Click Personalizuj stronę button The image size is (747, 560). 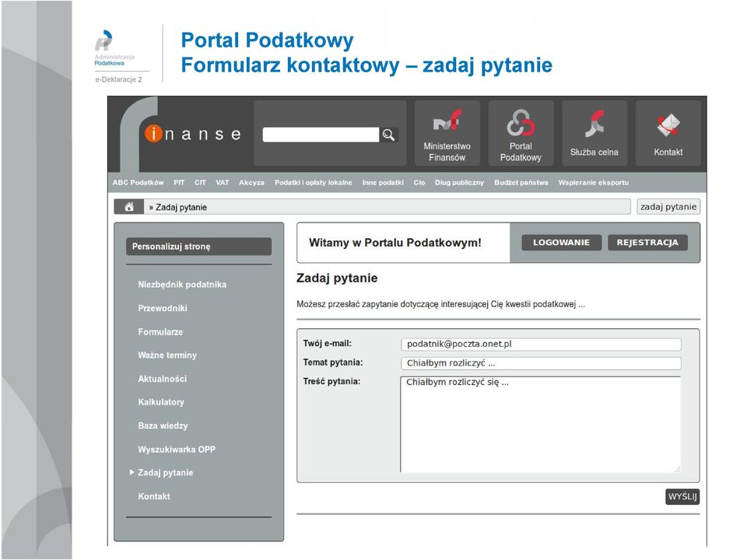coord(198,247)
